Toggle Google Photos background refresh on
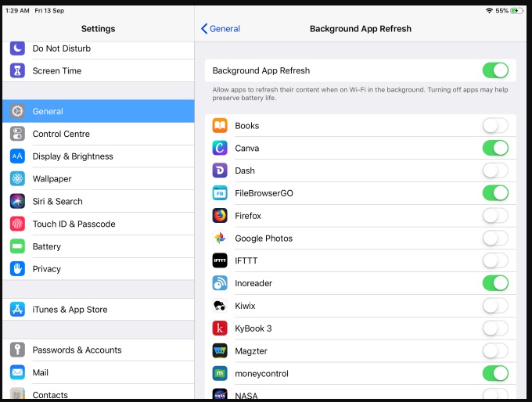Viewport: 532px width, 402px height. (495, 238)
